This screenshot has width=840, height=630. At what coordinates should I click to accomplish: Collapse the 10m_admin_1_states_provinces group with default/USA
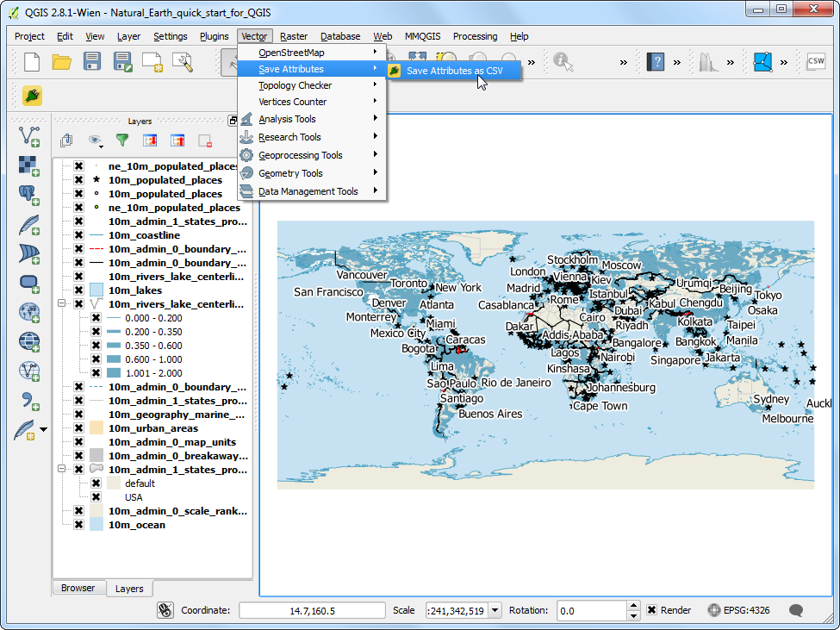point(62,470)
